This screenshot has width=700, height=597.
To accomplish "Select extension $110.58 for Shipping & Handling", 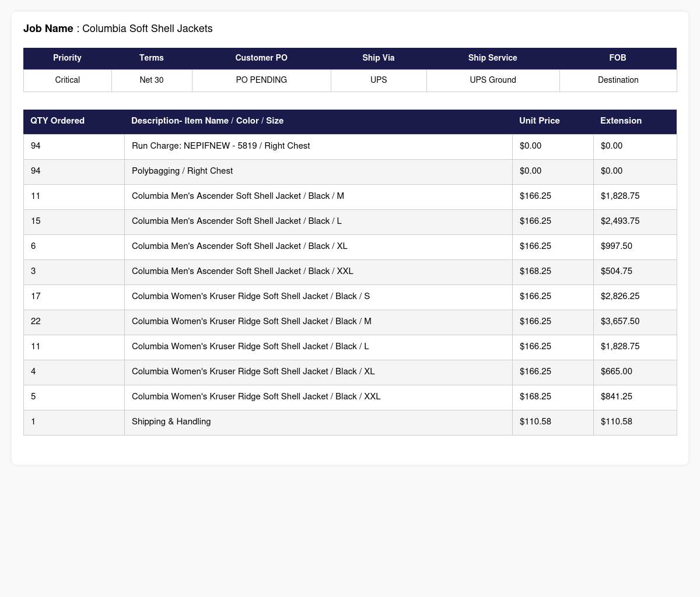I will [x=635, y=422].
